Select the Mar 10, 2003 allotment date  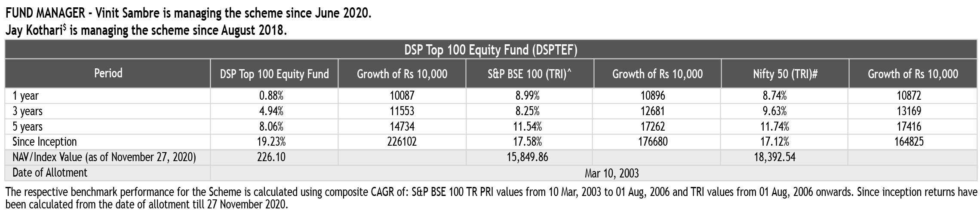[611, 173]
